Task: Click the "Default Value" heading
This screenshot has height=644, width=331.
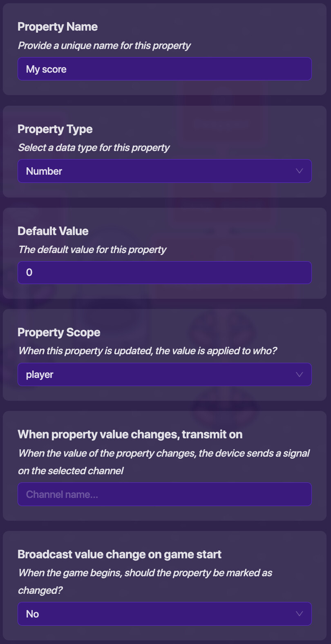Action: 53,231
